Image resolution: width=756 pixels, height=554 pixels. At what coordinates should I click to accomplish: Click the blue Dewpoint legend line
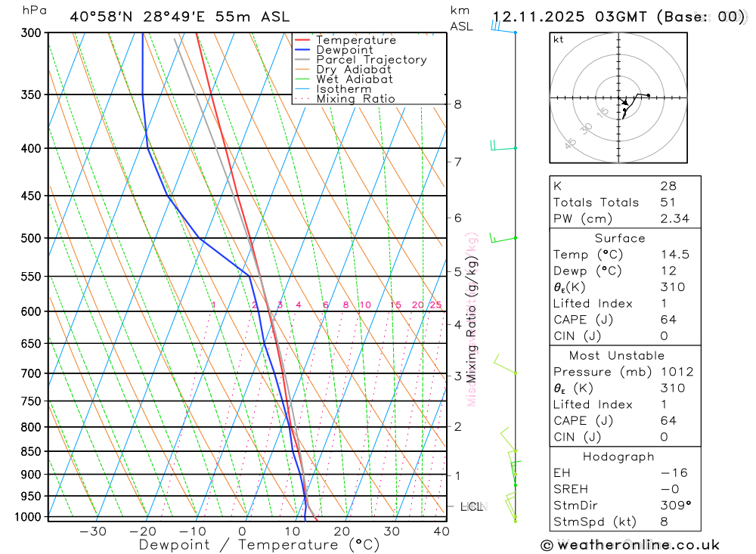click(x=302, y=50)
